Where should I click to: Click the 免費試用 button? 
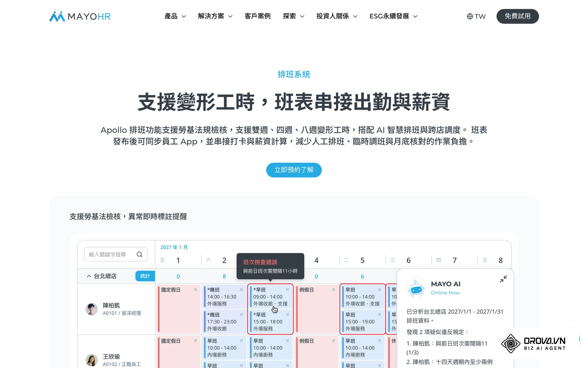[517, 16]
